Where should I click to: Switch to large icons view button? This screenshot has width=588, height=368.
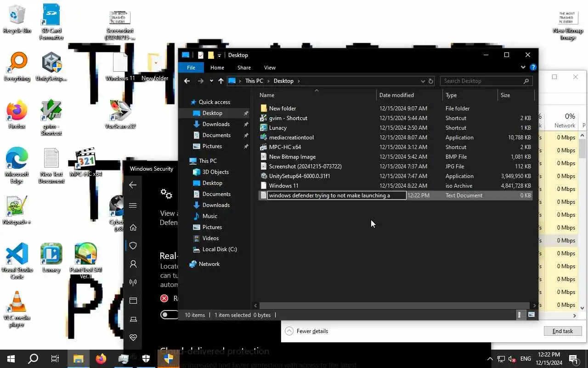pyautogui.click(x=531, y=315)
